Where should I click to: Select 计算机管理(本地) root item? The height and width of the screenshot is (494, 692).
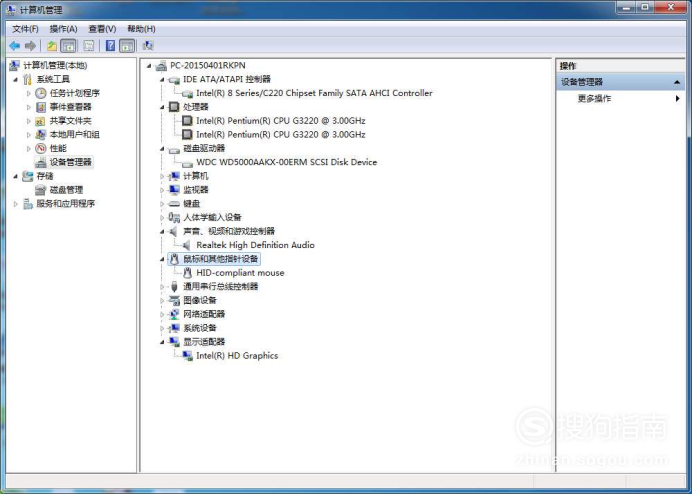pyautogui.click(x=55, y=66)
